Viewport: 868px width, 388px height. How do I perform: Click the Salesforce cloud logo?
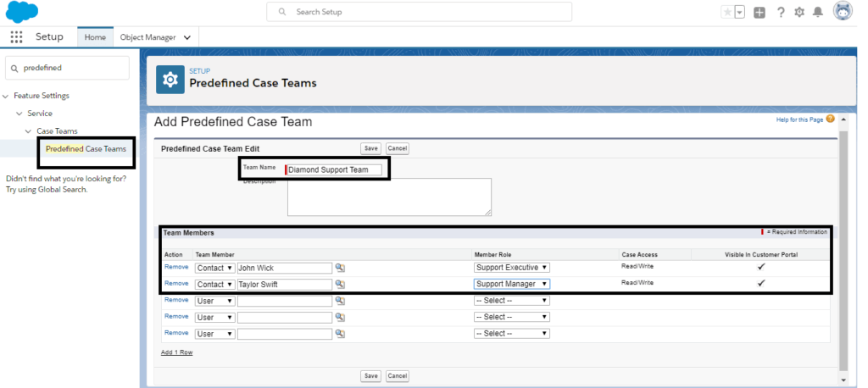pyautogui.click(x=22, y=12)
